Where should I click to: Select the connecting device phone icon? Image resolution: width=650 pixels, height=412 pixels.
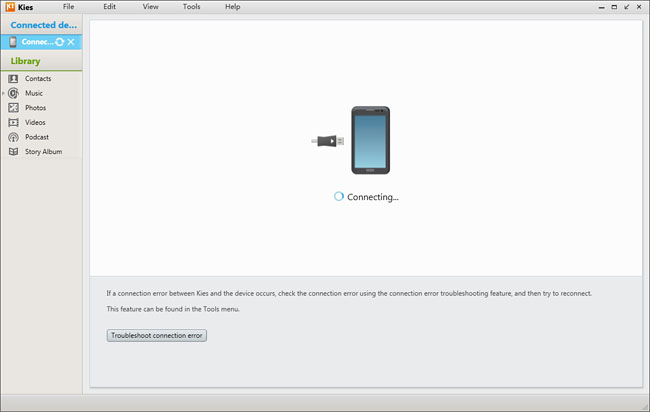(13, 42)
